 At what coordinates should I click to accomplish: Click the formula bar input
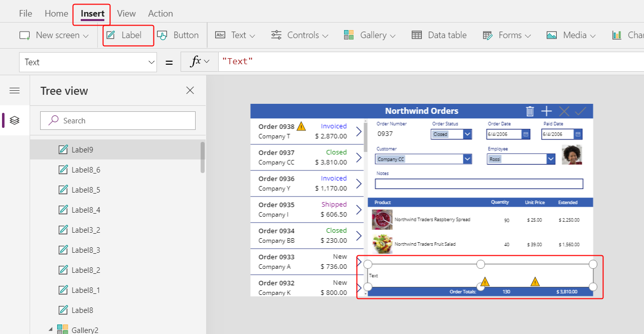click(431, 62)
